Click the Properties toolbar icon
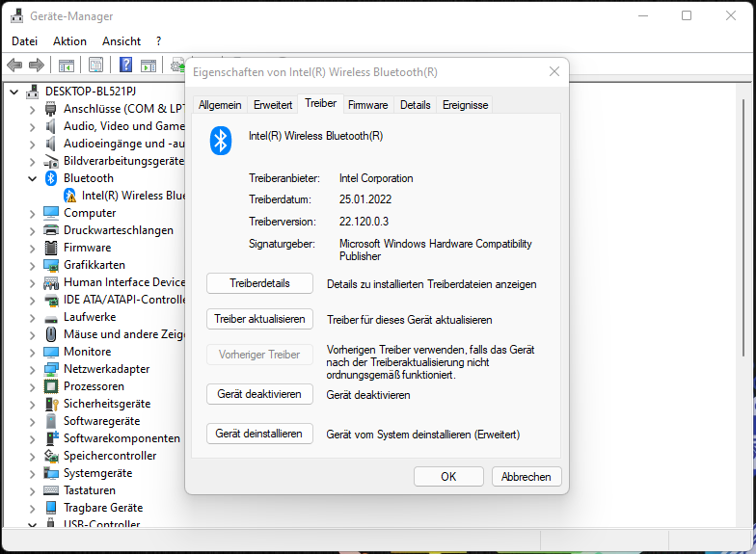This screenshot has height=554, width=756. click(x=96, y=65)
